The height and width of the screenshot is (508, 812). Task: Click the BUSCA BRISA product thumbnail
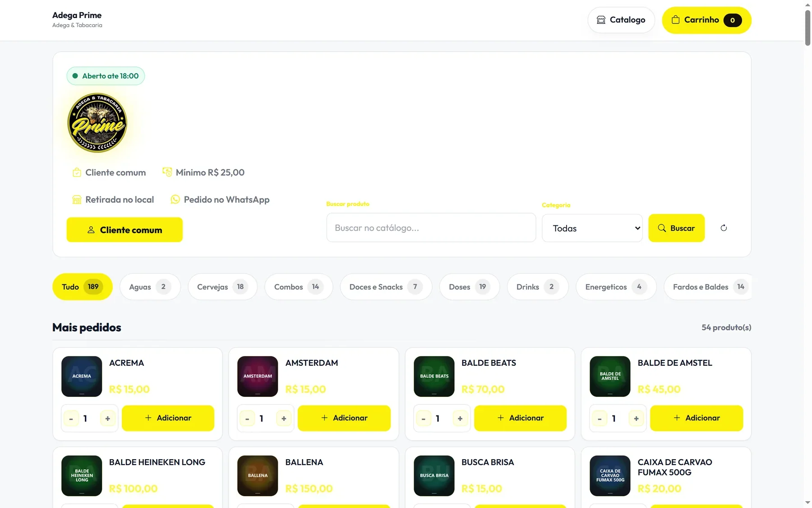(434, 475)
